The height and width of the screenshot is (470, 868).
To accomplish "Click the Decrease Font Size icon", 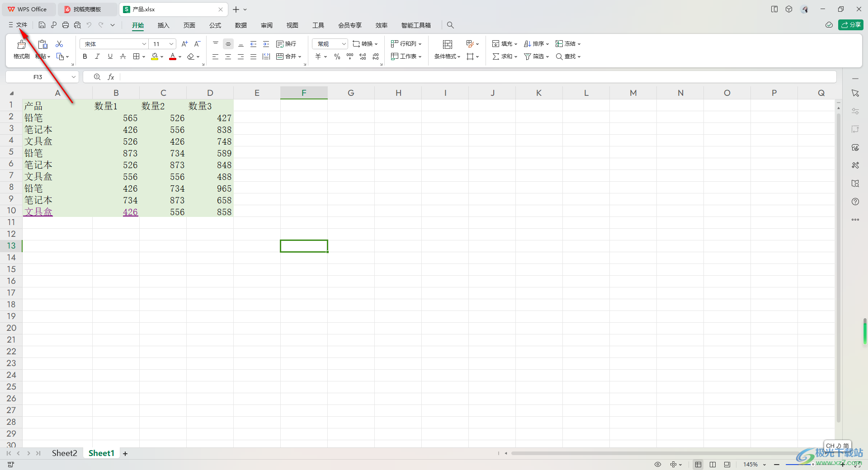I will pos(197,44).
